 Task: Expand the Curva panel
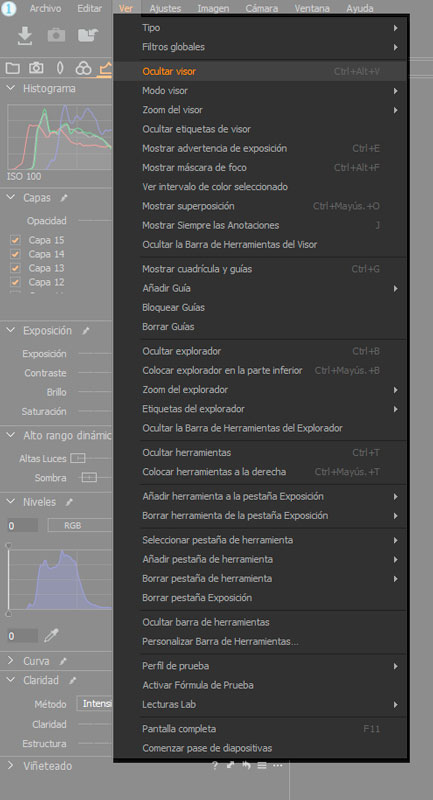point(11,661)
